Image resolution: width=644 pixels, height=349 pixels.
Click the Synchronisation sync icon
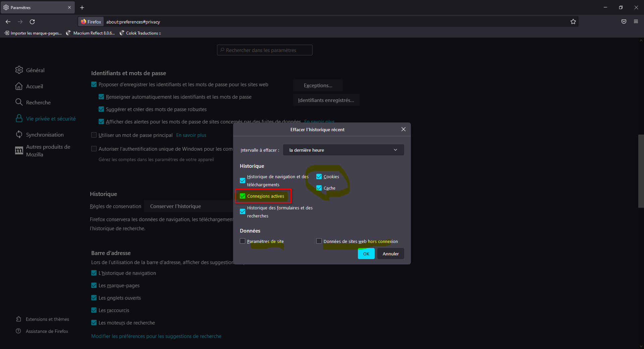(x=19, y=135)
